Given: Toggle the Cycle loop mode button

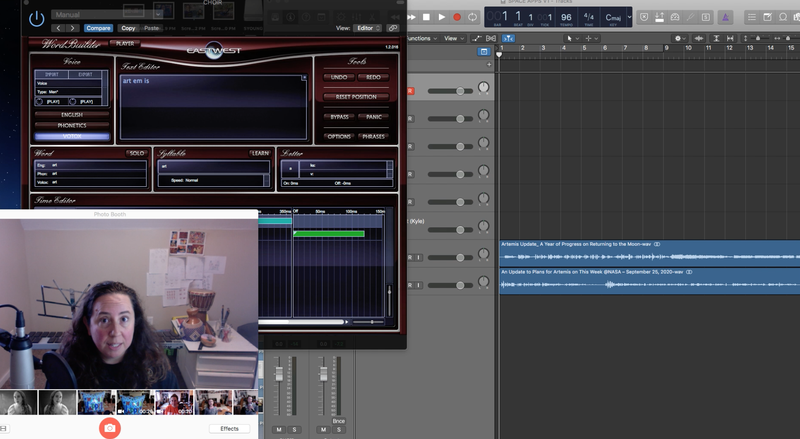Looking at the screenshot, I should [473, 17].
